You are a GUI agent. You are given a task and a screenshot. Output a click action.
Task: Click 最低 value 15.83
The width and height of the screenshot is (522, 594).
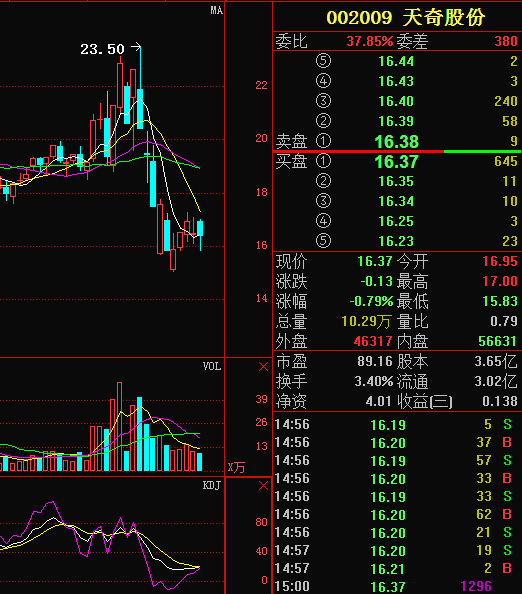click(500, 301)
